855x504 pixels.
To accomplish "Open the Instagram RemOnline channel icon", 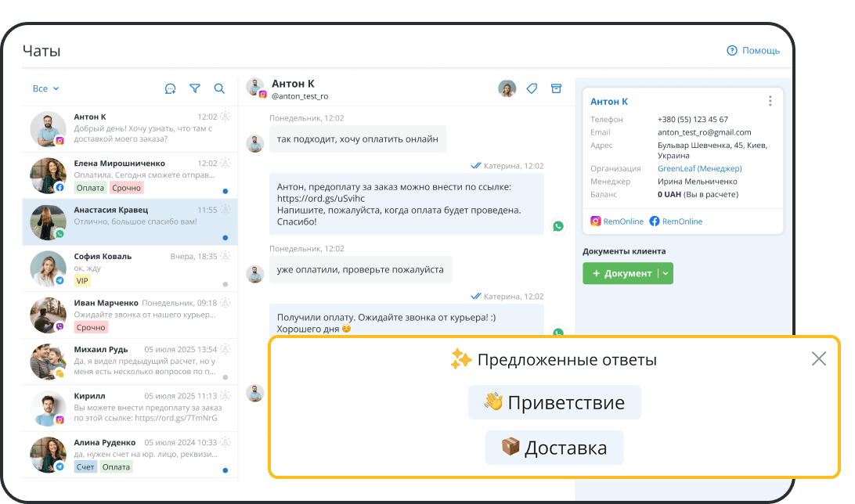I will pyautogui.click(x=594, y=221).
